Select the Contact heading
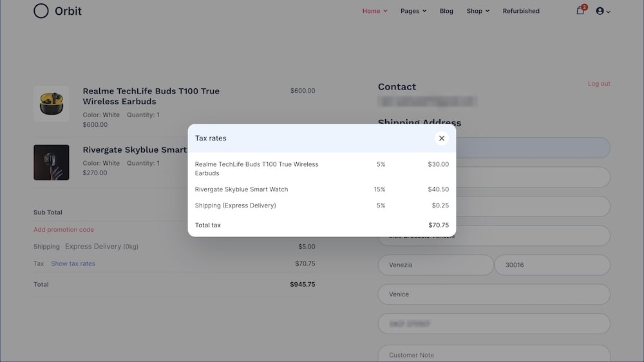644x362 pixels. 397,87
